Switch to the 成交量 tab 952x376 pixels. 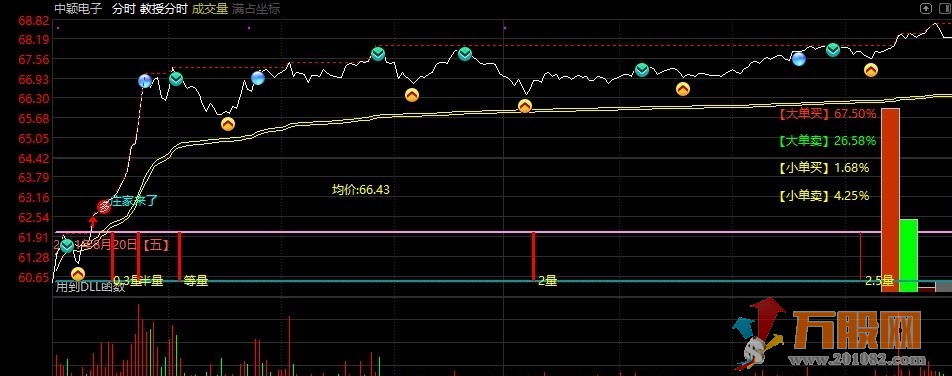[x=209, y=9]
